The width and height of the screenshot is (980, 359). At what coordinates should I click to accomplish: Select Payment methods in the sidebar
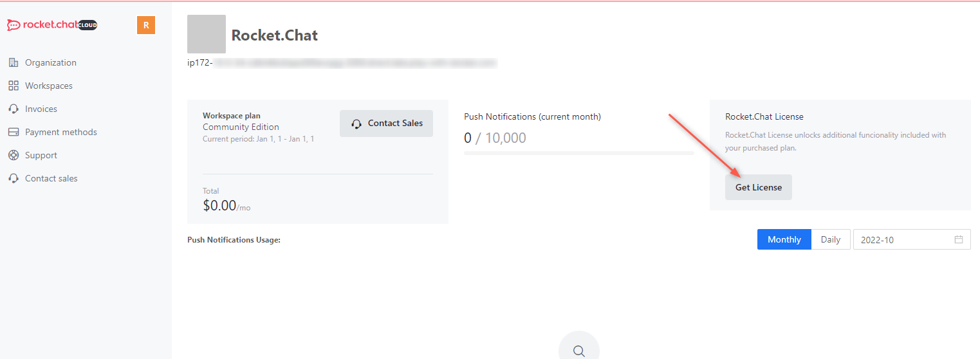[61, 132]
